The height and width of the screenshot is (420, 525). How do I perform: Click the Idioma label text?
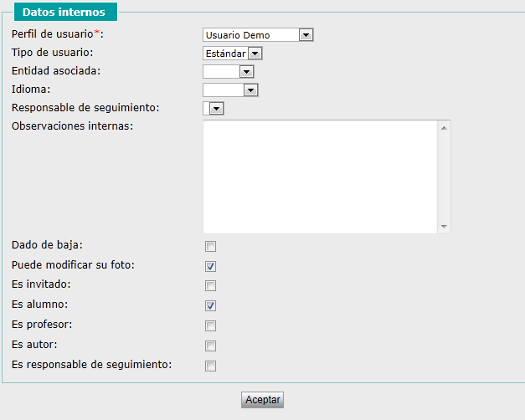31,90
